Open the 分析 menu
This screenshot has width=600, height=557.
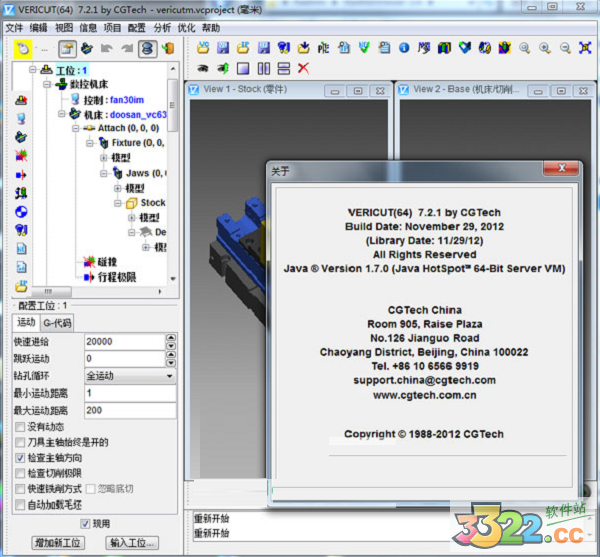coord(162,28)
